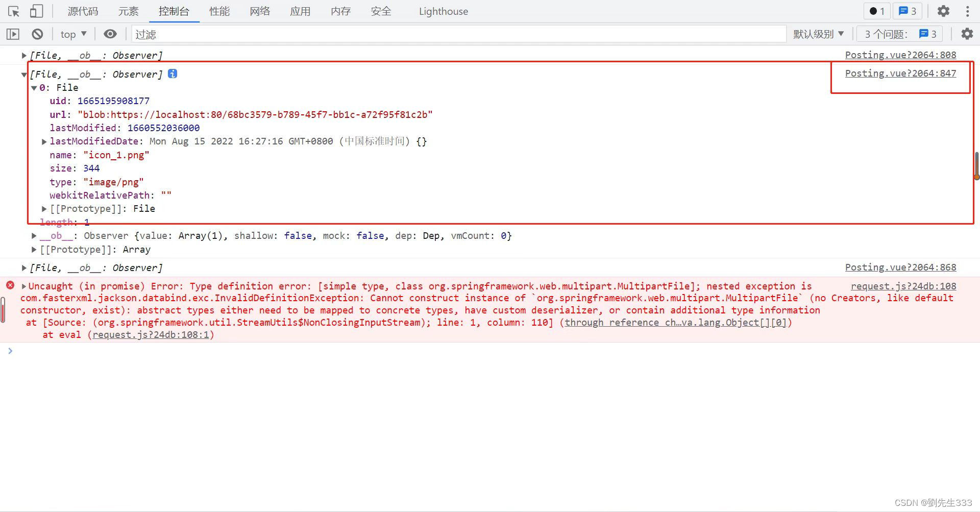This screenshot has height=512, width=980.
Task: Show the console sidebar panel icon
Action: (x=13, y=34)
